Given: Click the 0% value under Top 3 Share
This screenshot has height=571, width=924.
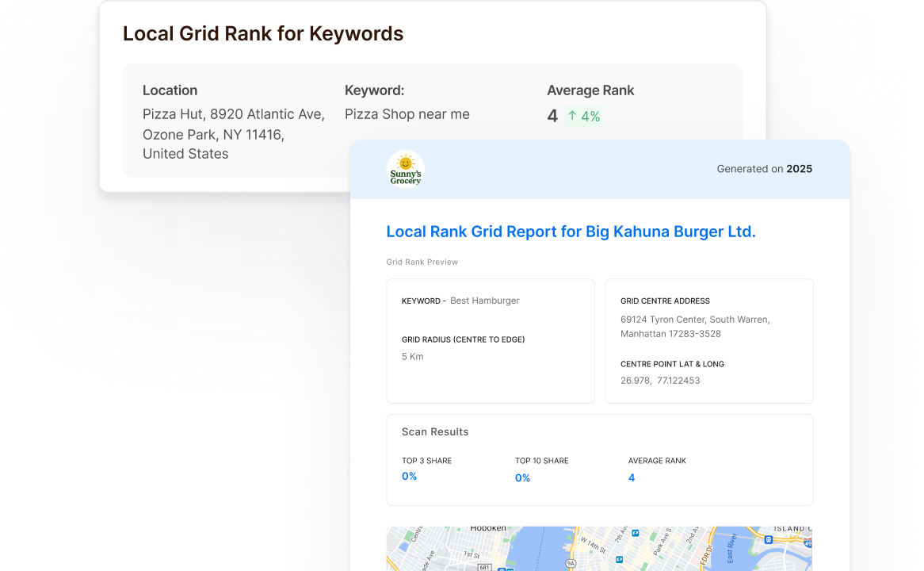Looking at the screenshot, I should 409,476.
